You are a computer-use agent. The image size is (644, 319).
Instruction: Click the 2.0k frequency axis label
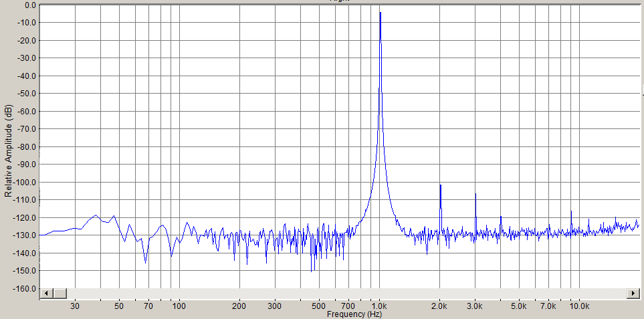[439, 306]
